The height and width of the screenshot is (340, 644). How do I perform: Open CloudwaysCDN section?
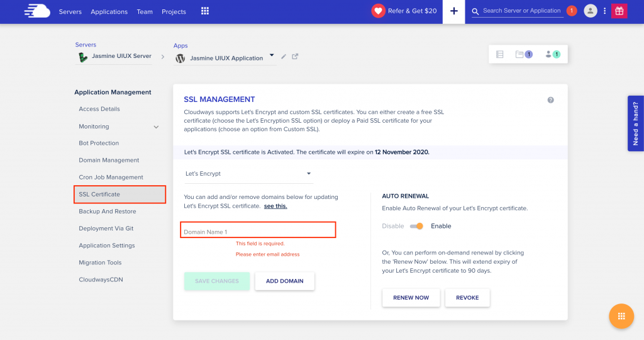101,280
